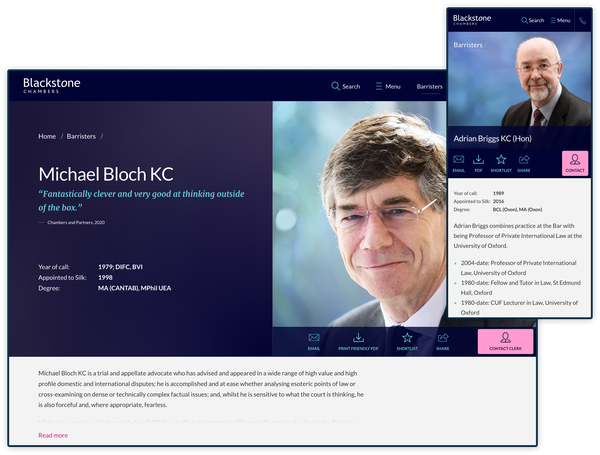Click the Blackstone logo in mobile view
The width and height of the screenshot is (600, 455).
tap(472, 20)
